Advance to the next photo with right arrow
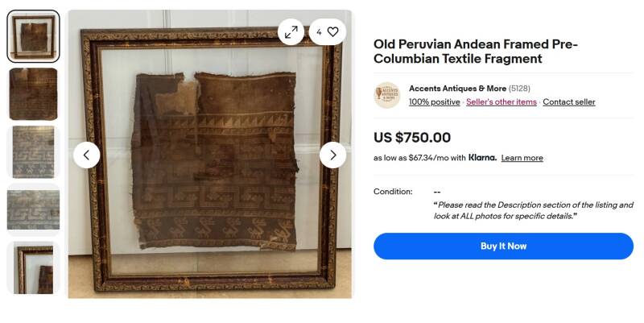Screen dimensions: 644x323 [x=332, y=155]
